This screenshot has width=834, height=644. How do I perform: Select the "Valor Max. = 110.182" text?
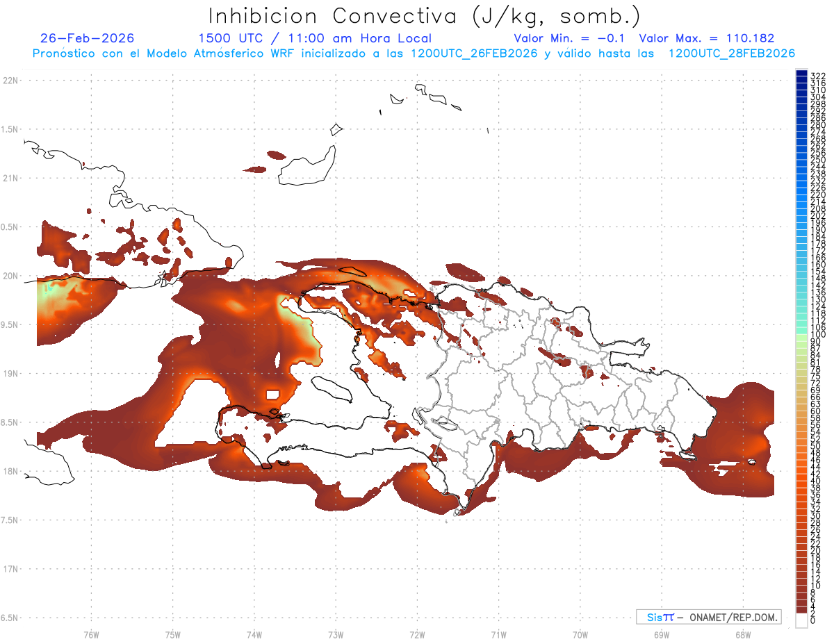(707, 38)
